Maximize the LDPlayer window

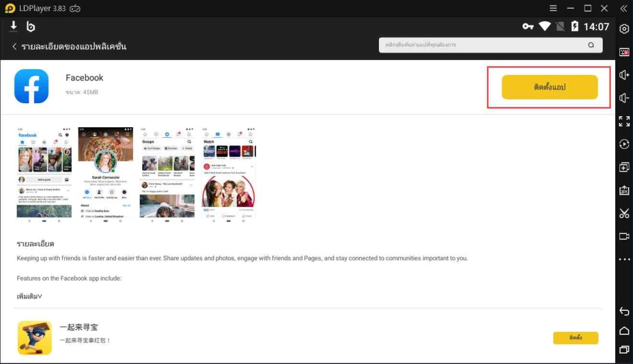point(587,8)
